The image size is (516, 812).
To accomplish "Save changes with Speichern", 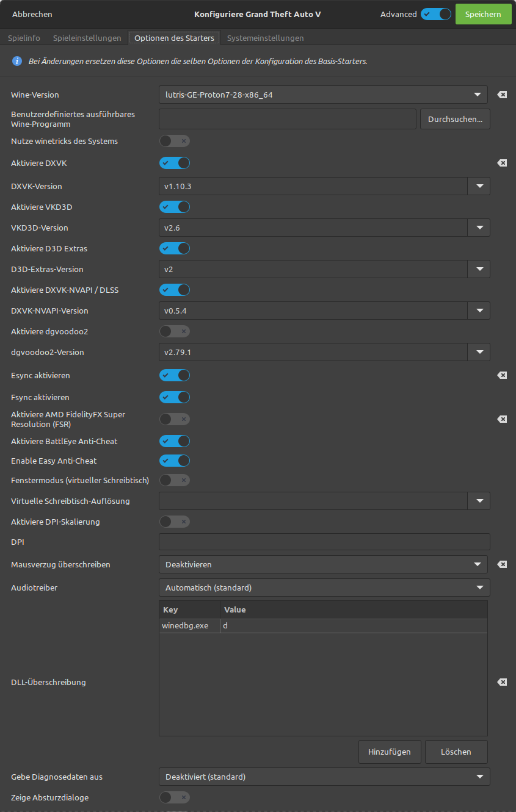I will click(483, 14).
